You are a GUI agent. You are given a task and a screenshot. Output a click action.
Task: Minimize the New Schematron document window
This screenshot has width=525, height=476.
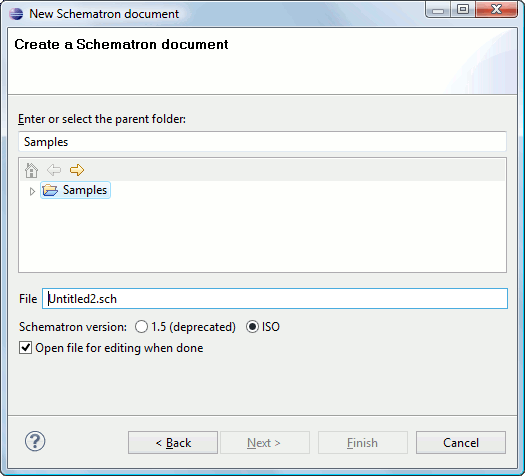438,10
